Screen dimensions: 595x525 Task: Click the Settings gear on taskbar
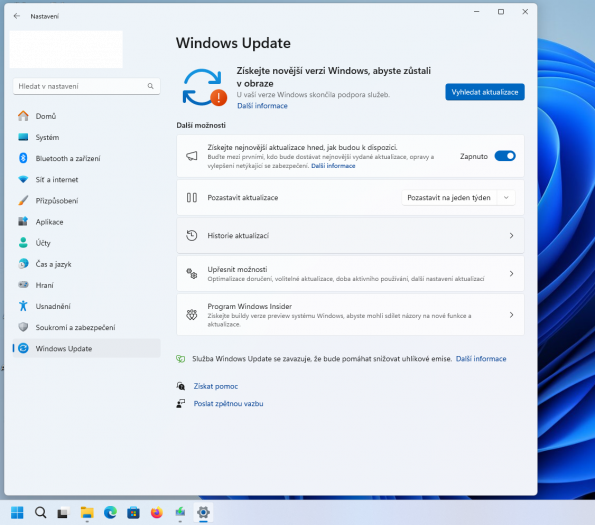(x=203, y=512)
